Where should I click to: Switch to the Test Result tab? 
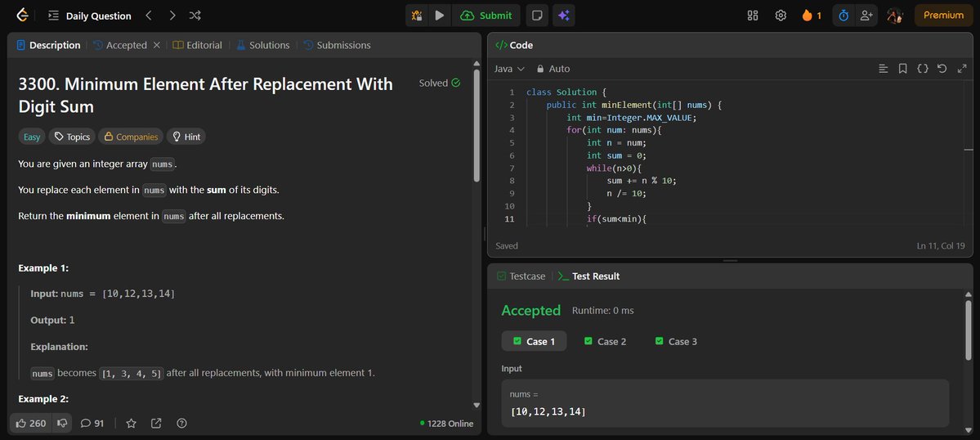pyautogui.click(x=588, y=276)
